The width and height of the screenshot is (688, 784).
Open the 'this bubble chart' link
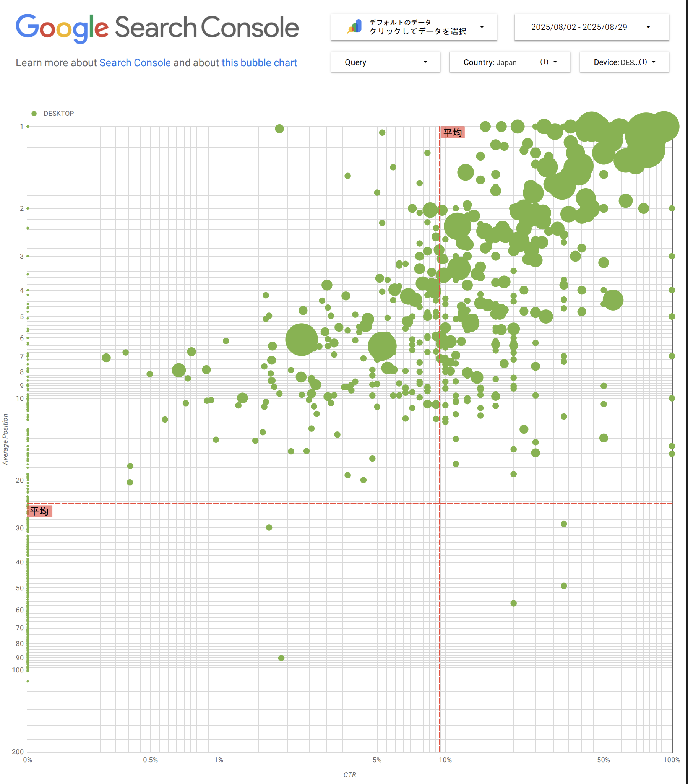pos(259,62)
